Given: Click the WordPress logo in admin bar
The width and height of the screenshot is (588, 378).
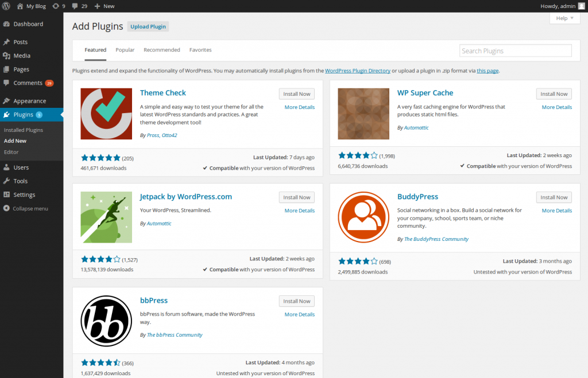Looking at the screenshot, I should coord(6,6).
